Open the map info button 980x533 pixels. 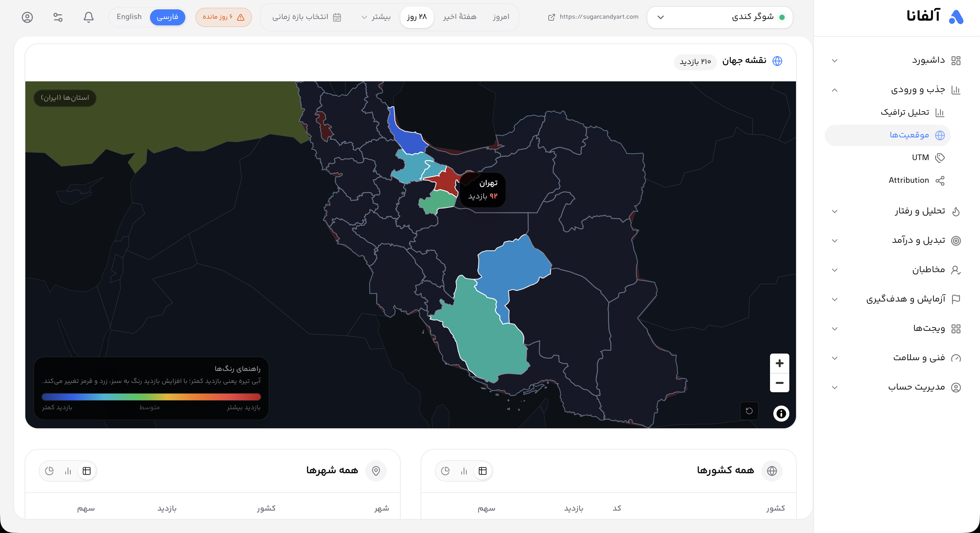(781, 414)
